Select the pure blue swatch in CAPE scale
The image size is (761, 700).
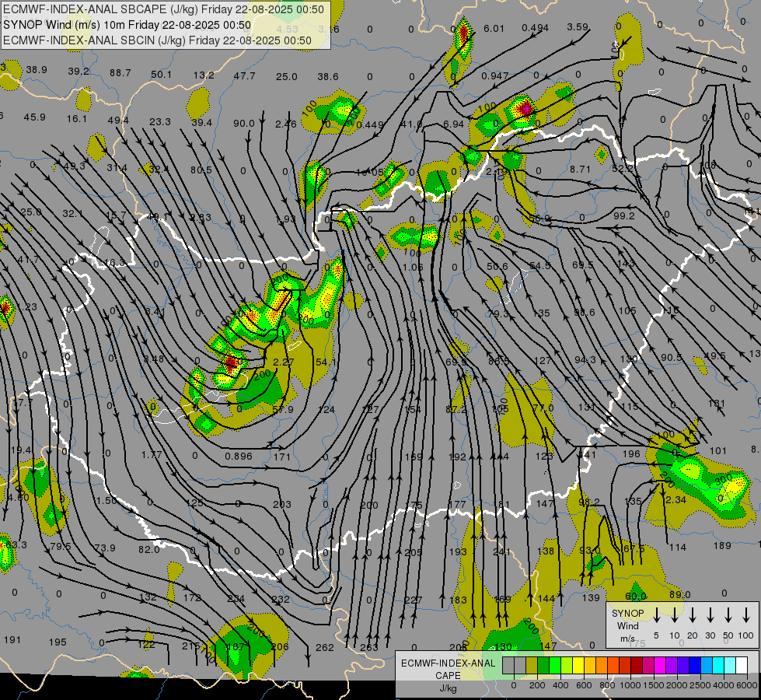click(694, 666)
